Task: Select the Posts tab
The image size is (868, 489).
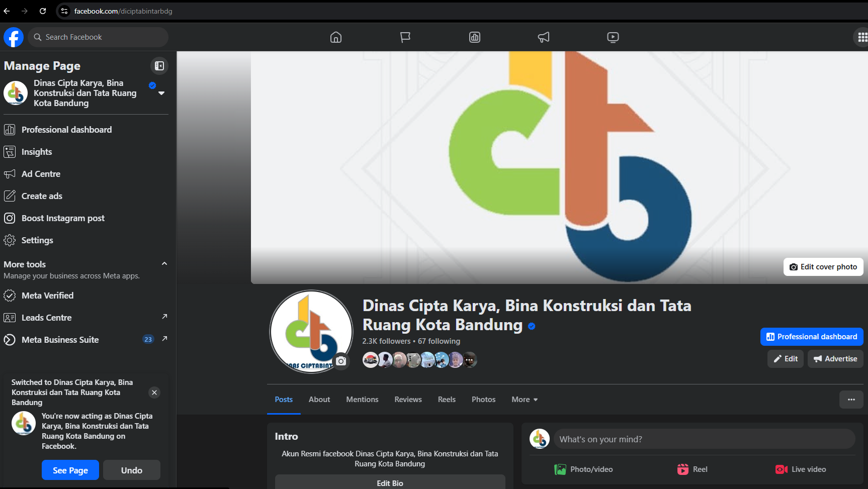Action: tap(284, 400)
